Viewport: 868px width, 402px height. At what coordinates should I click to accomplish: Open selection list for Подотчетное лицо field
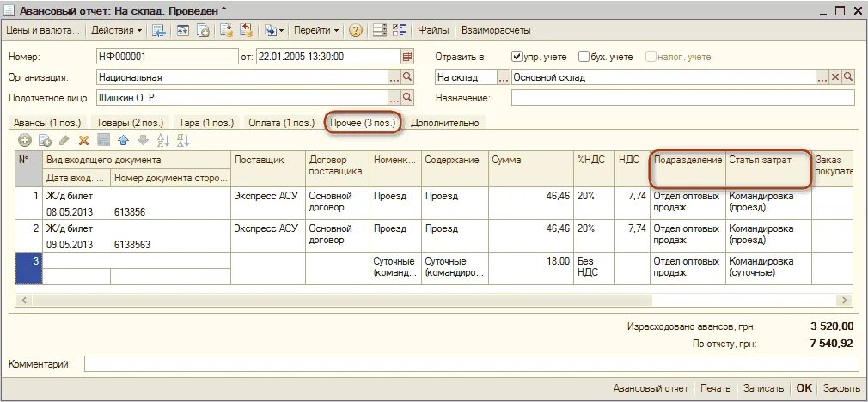394,99
